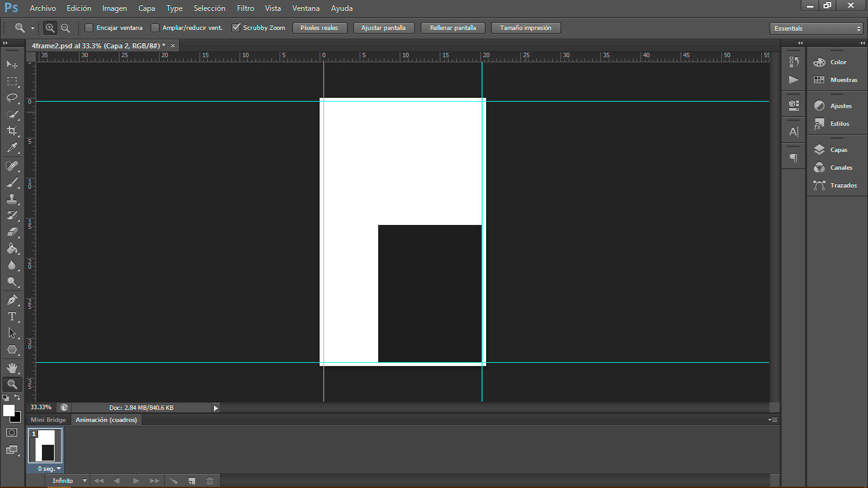Image resolution: width=868 pixels, height=488 pixels.
Task: Click the Tamaño impresión button
Action: 526,28
